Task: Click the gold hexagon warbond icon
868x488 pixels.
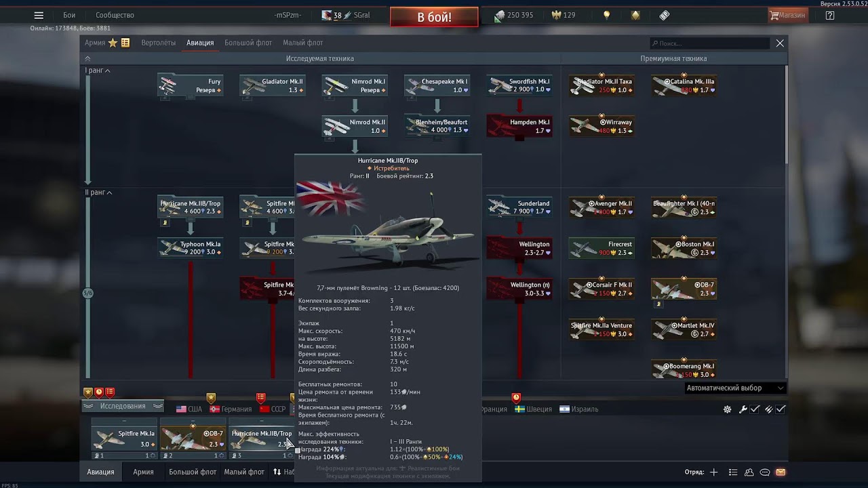Action: click(x=635, y=15)
